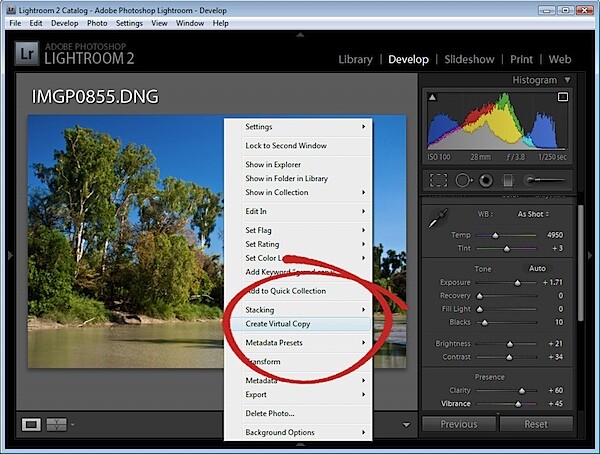Switch to the Library module
Screen dimensions: 600x454
[x=355, y=59]
